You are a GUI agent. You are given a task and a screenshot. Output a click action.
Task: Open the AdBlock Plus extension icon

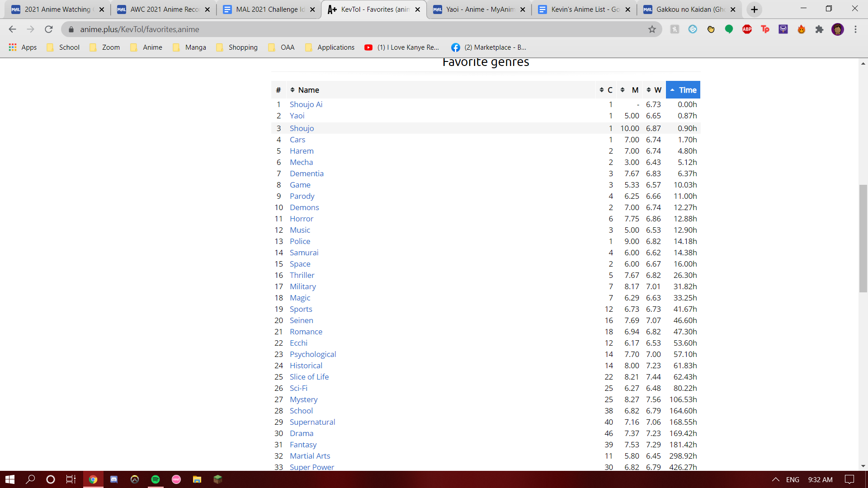747,29
